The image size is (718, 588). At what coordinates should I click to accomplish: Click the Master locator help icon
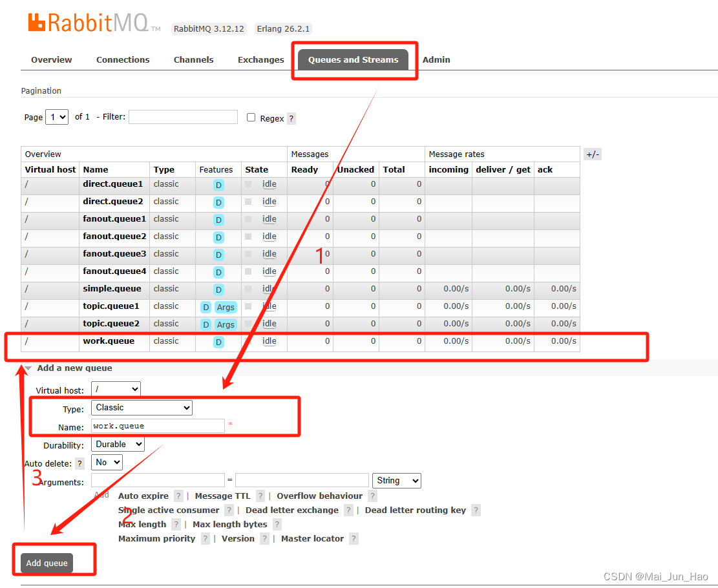tap(354, 538)
